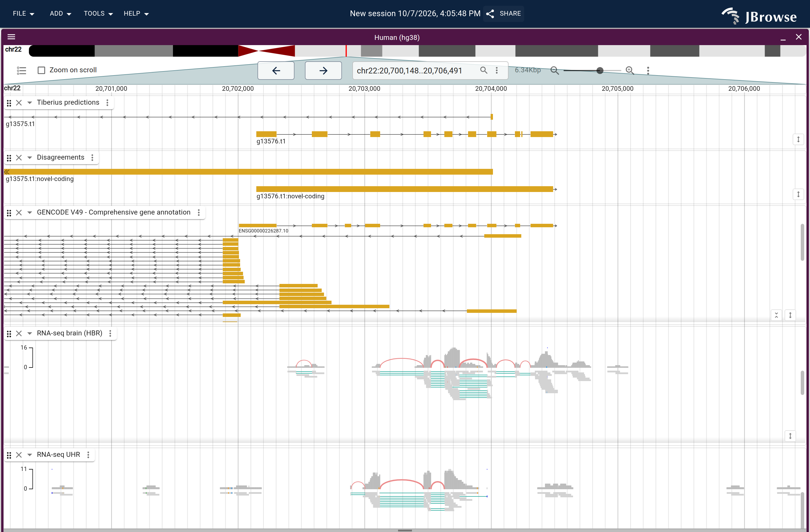Click the Tiberius track resize-height icon
810x532 pixels.
(798, 139)
